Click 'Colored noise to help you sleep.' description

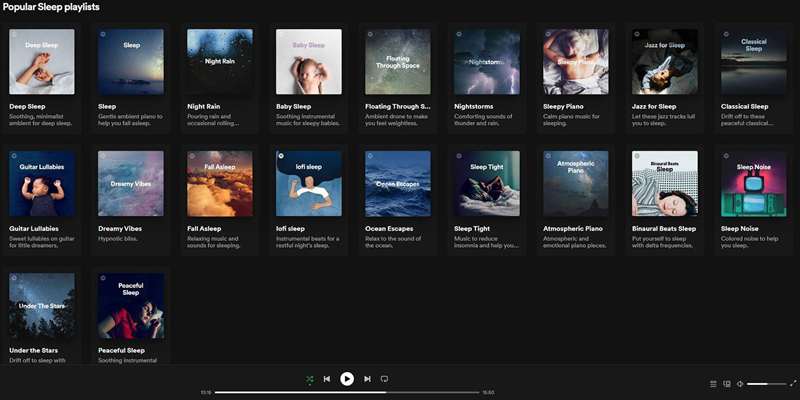point(749,242)
